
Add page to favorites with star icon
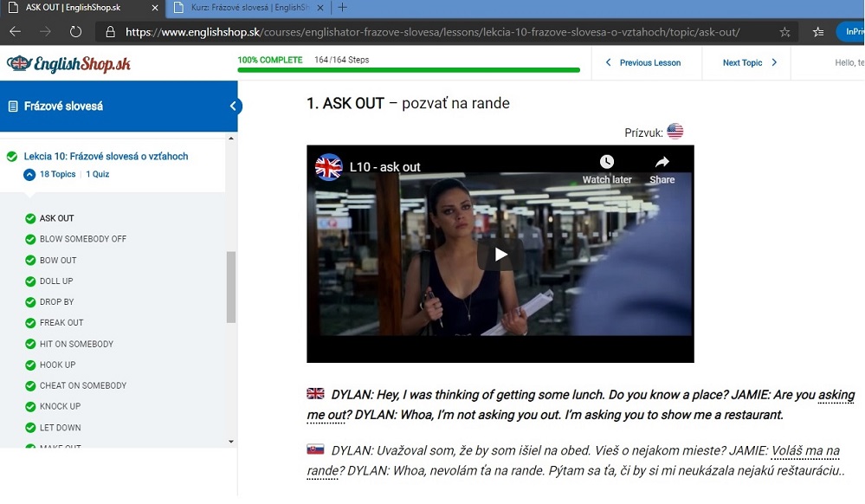(784, 32)
